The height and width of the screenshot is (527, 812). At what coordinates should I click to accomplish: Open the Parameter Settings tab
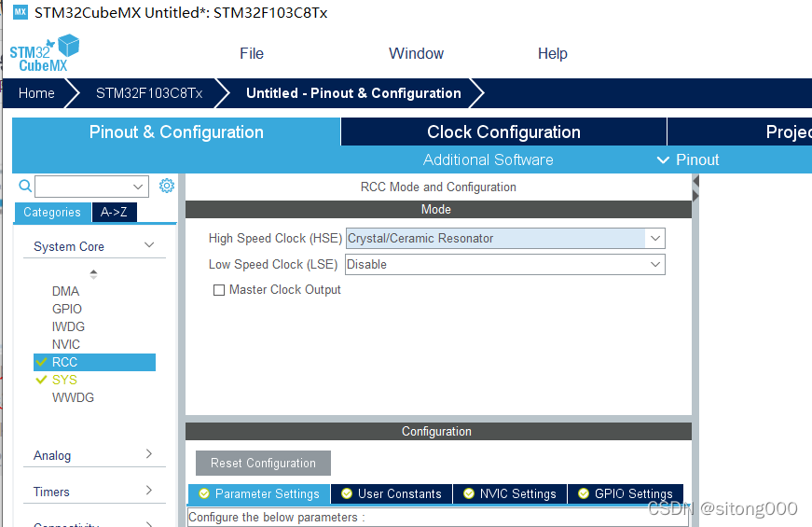[x=259, y=493]
